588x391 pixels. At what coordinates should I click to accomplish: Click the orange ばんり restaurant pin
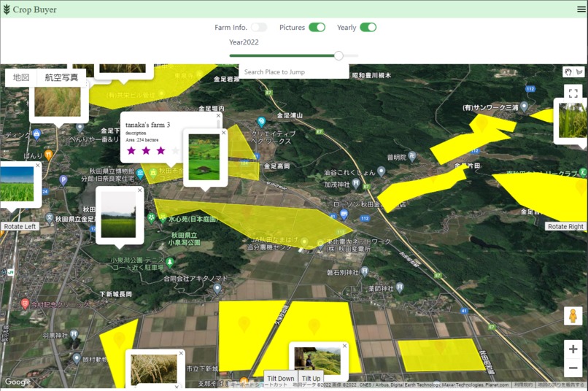pos(48,154)
